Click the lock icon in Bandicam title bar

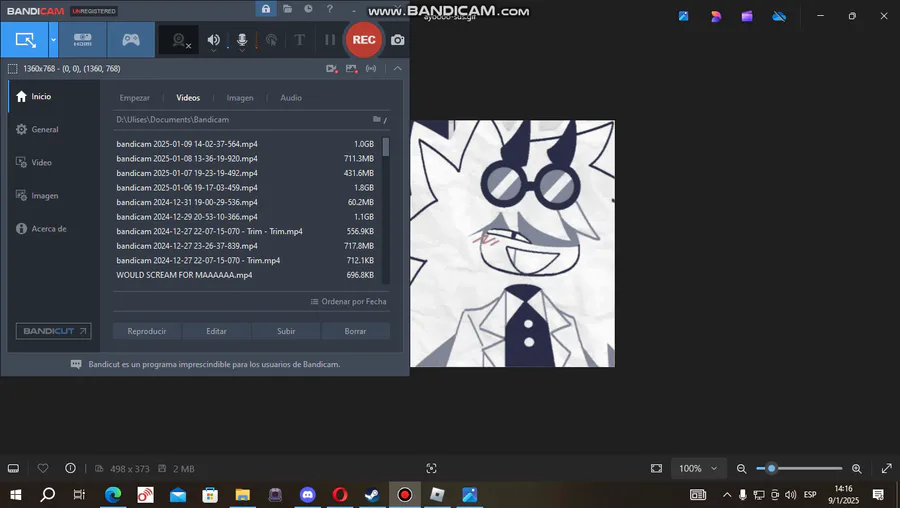pos(266,9)
